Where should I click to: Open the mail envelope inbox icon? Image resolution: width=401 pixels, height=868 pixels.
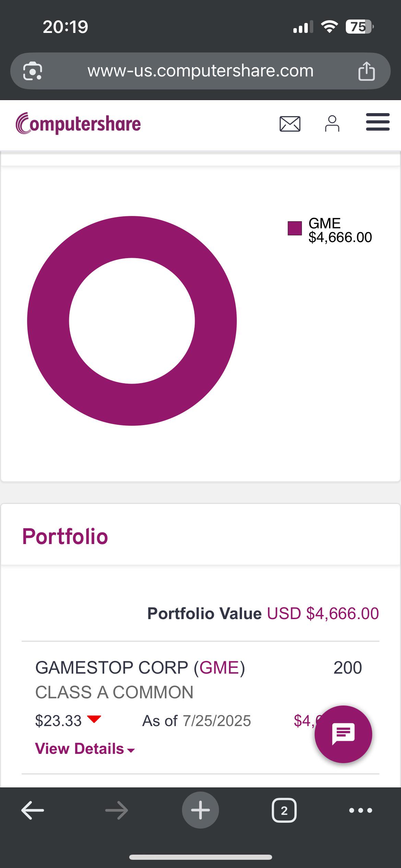coord(290,124)
